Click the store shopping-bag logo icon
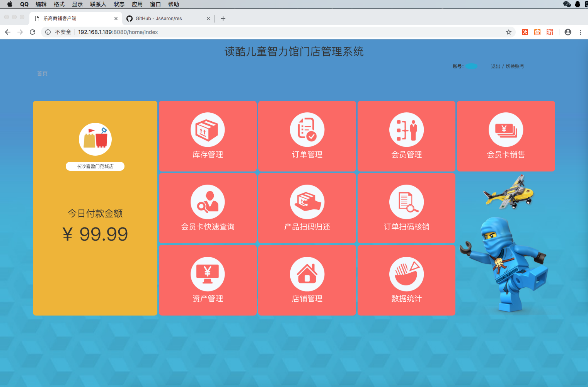This screenshot has width=588, height=387. click(x=95, y=139)
